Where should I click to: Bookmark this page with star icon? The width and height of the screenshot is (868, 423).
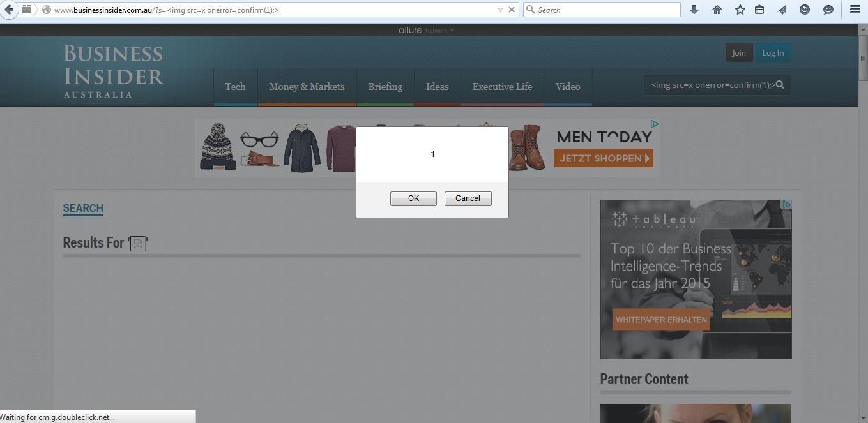coord(740,10)
